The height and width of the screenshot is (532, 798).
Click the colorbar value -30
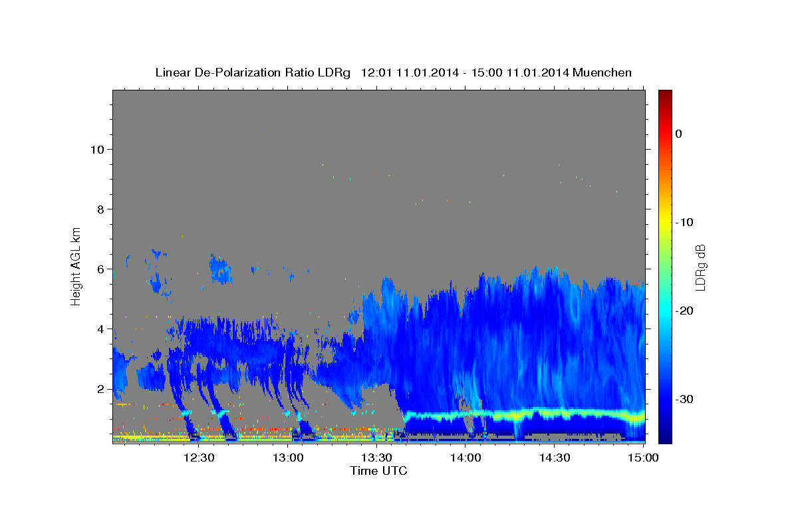point(685,399)
